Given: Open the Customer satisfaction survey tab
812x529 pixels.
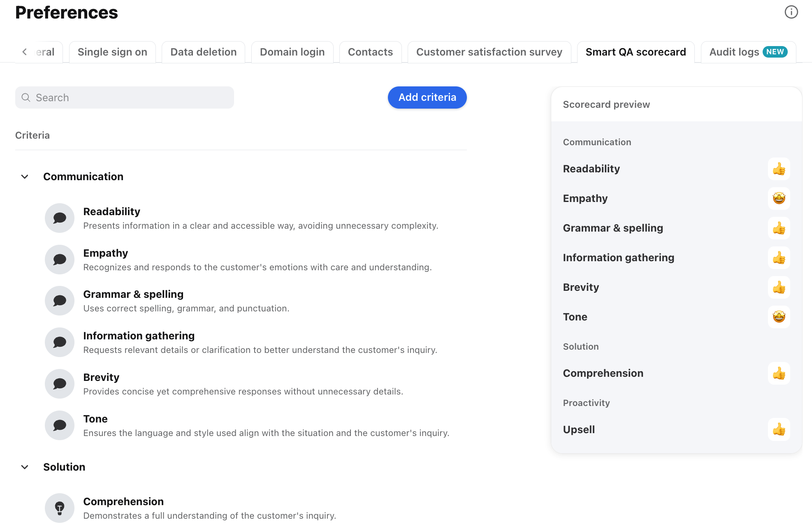Looking at the screenshot, I should [x=489, y=52].
